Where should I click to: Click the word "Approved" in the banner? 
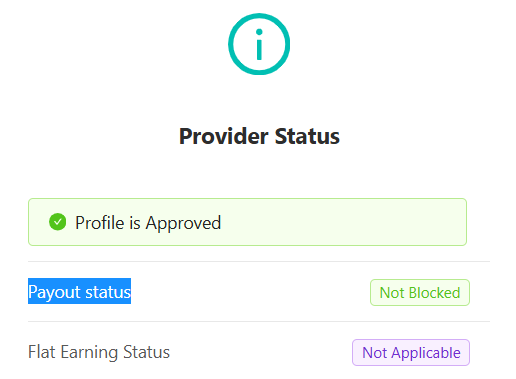183,223
